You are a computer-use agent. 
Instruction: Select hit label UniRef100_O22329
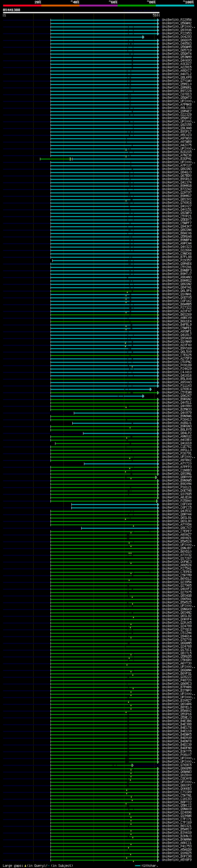click(x=177, y=115)
